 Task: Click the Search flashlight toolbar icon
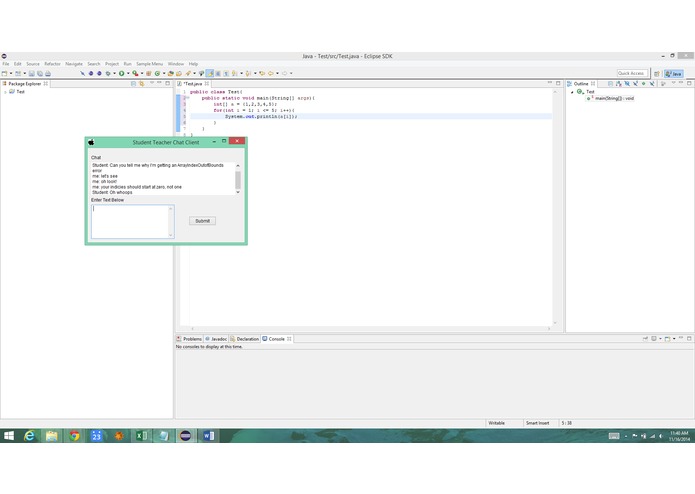[188, 74]
